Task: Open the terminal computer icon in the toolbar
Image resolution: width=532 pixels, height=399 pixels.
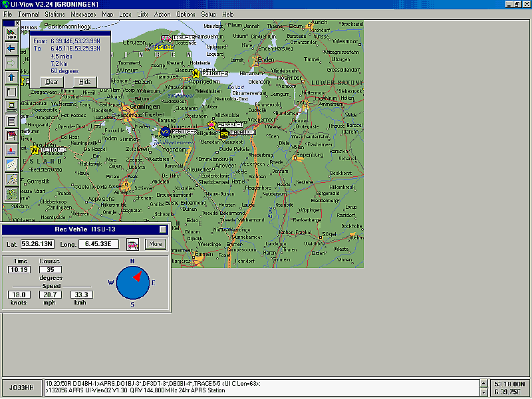Action: (x=11, y=106)
